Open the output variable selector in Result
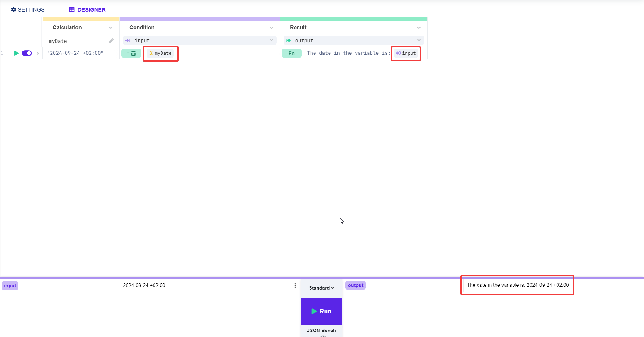Screen dimensions: 644x337 point(353,40)
